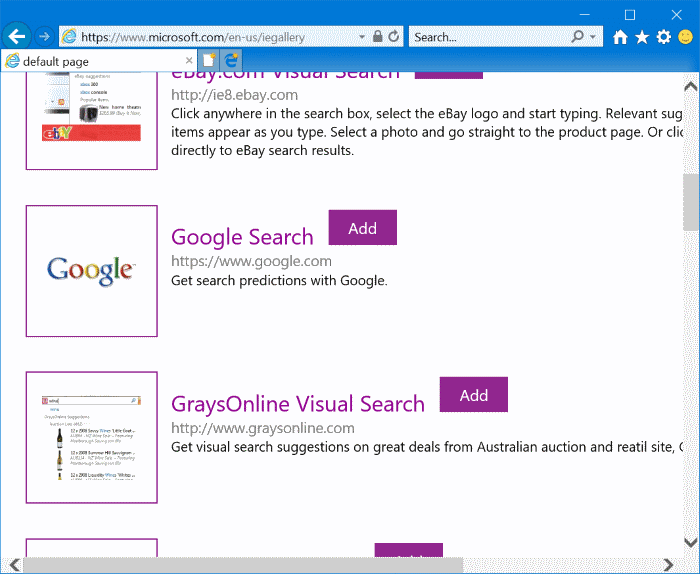Minimize the Internet Explorer window
The height and width of the screenshot is (574, 700).
[584, 15]
